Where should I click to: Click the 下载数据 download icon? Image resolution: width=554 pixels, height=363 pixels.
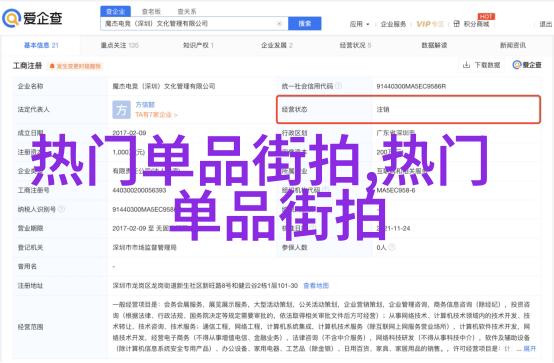466,65
